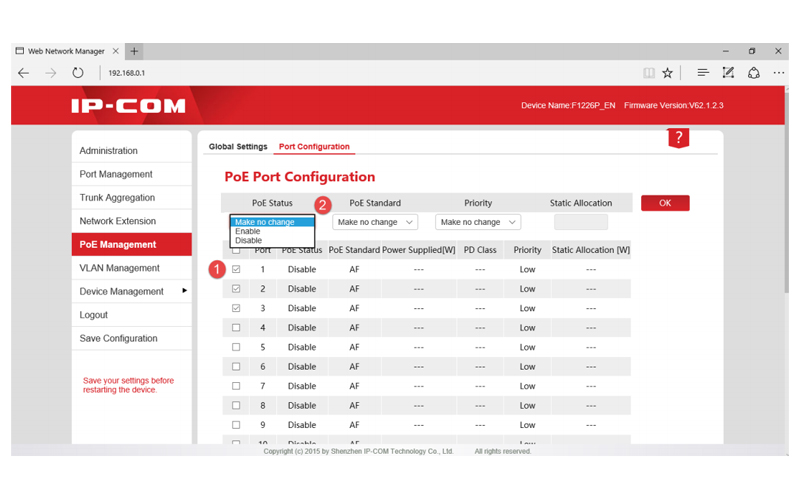Open the PoE Standard dropdown
The image size is (800, 500).
tap(375, 222)
